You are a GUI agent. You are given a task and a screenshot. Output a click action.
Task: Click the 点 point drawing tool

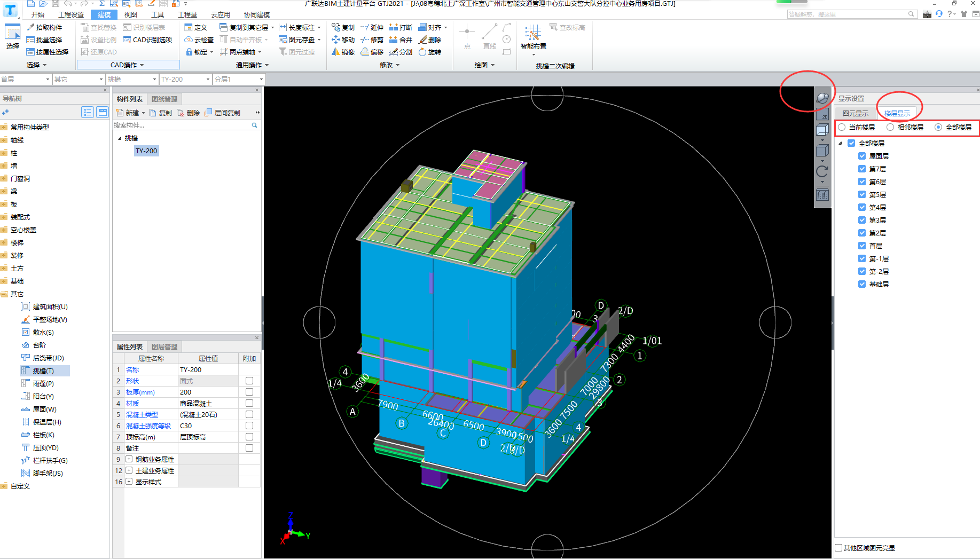click(467, 37)
